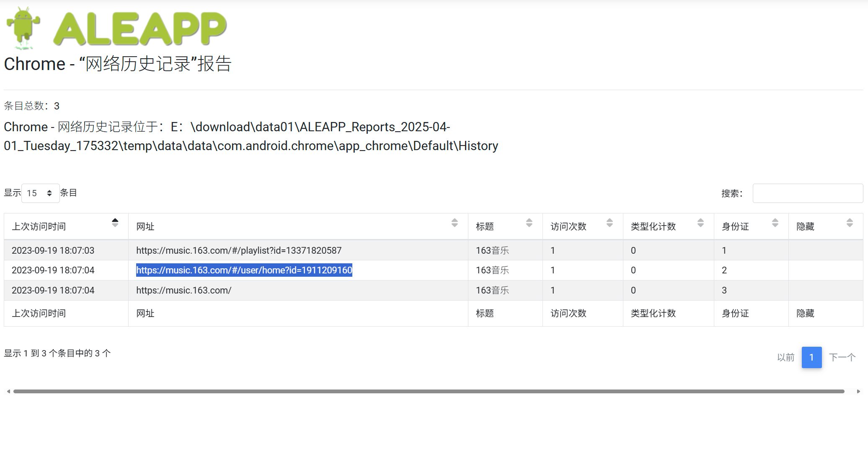The width and height of the screenshot is (868, 452).
Task: Click timestamp 2023-09-19 18:07:03
Action: pyautogui.click(x=53, y=250)
